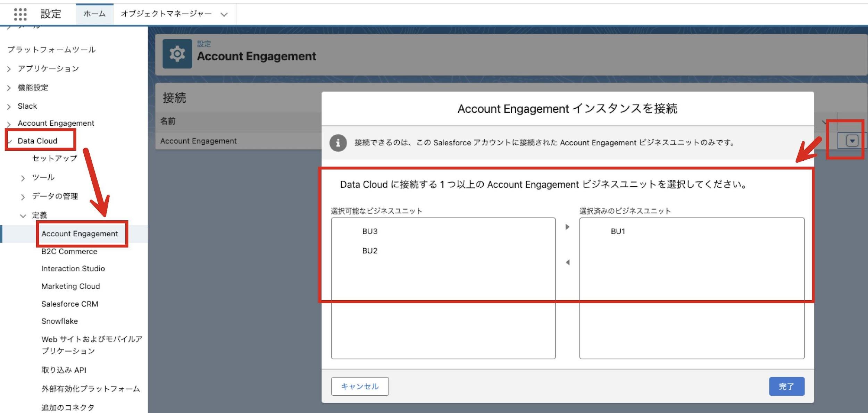
Task: Expand the アプリケーション tree node
Action: (x=9, y=69)
